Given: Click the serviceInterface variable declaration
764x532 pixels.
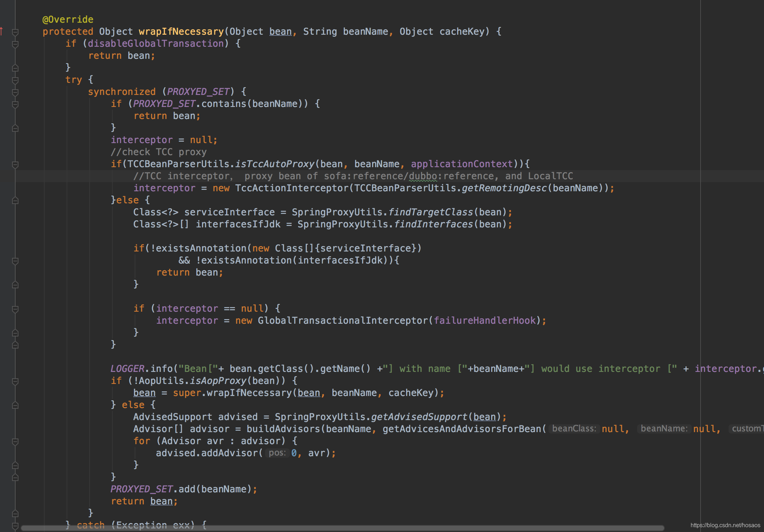Looking at the screenshot, I should tap(229, 212).
